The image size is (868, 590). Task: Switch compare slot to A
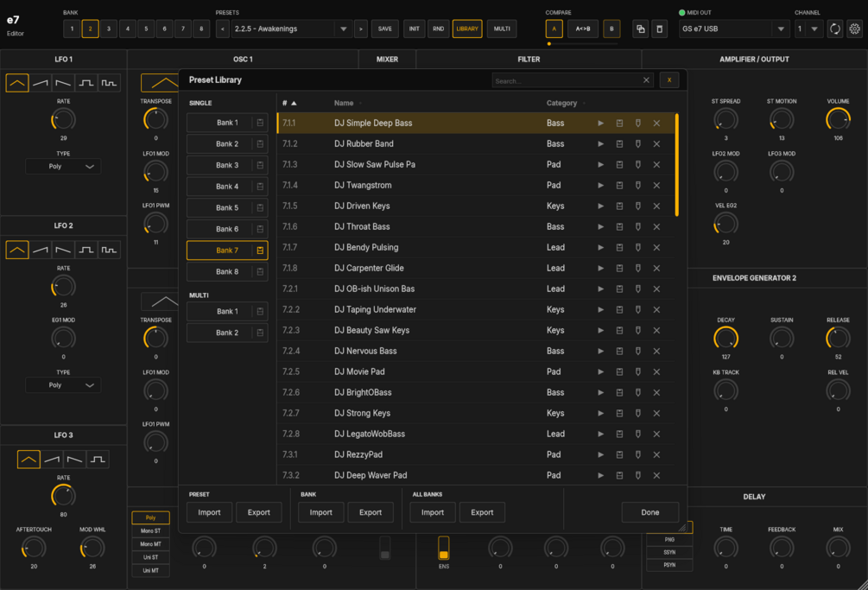[554, 29]
